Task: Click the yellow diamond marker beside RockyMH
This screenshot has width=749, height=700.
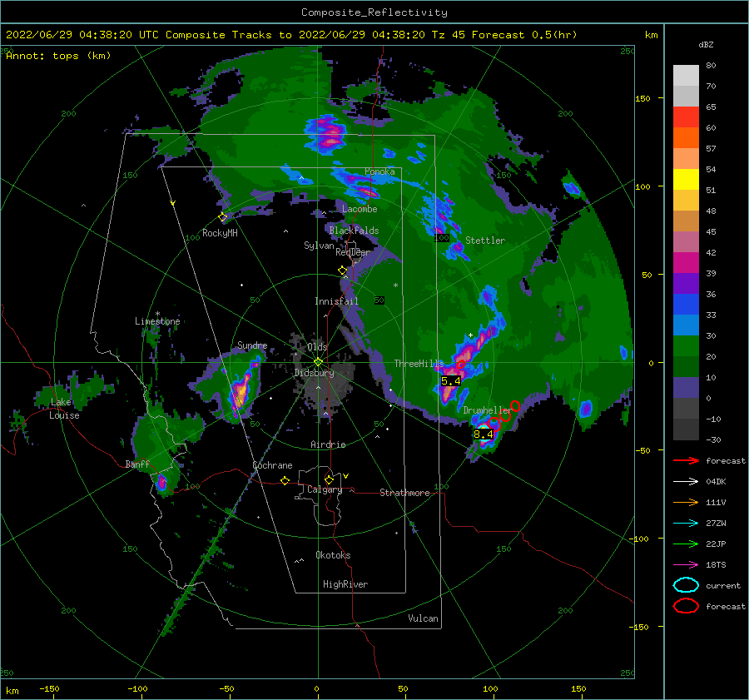Action: coord(222,217)
